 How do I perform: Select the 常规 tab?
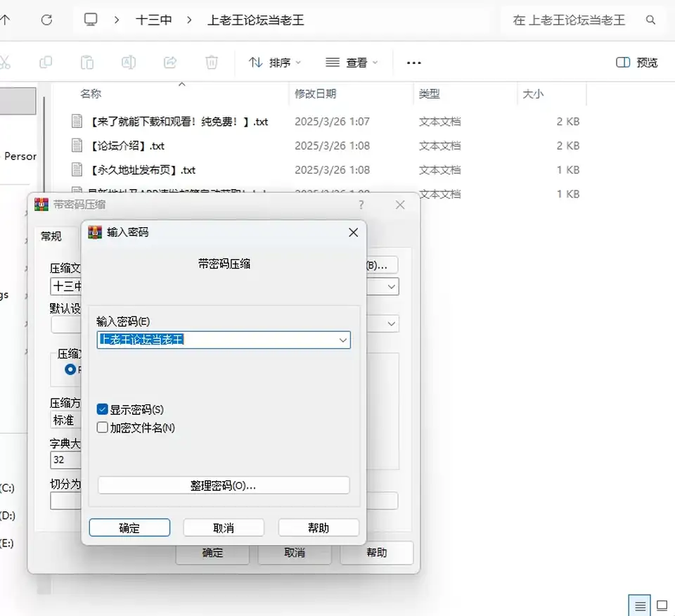click(51, 236)
